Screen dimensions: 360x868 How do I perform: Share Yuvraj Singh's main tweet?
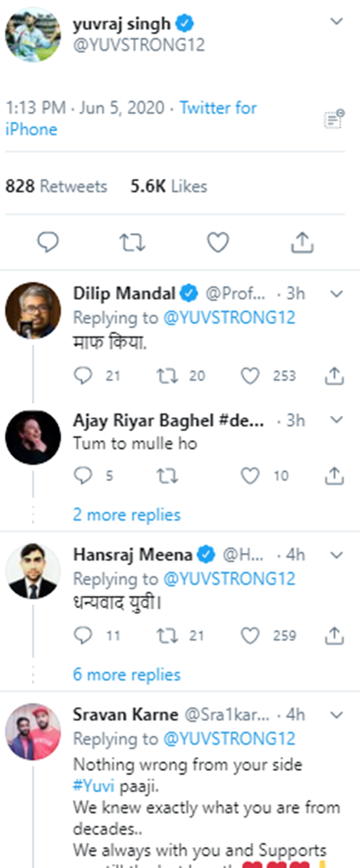point(302,242)
